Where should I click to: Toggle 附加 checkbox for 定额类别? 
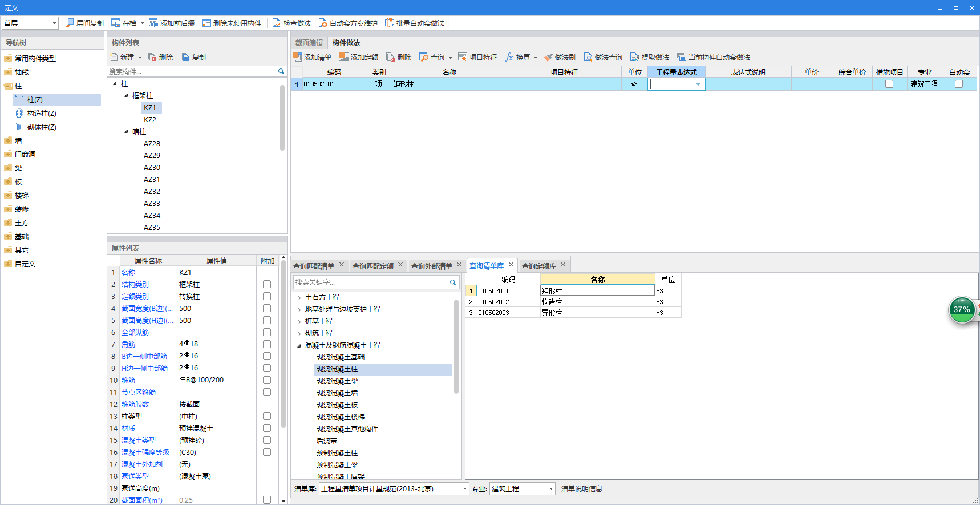click(x=267, y=296)
